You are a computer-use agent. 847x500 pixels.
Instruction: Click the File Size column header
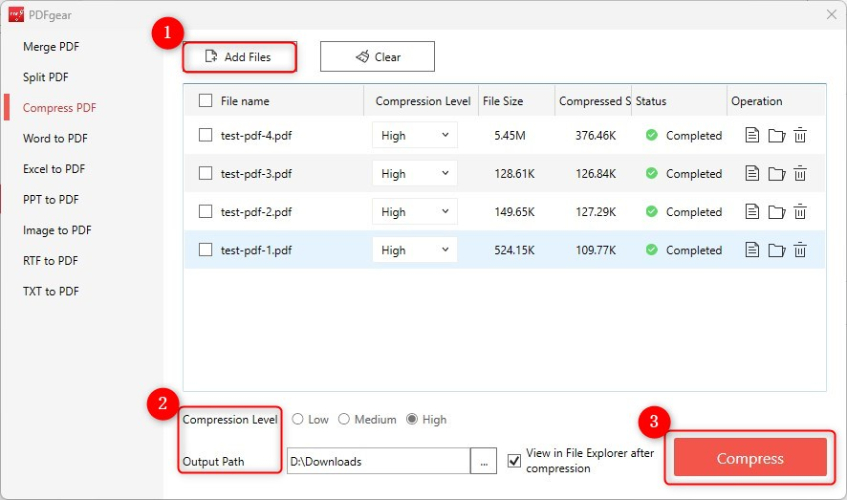517,101
